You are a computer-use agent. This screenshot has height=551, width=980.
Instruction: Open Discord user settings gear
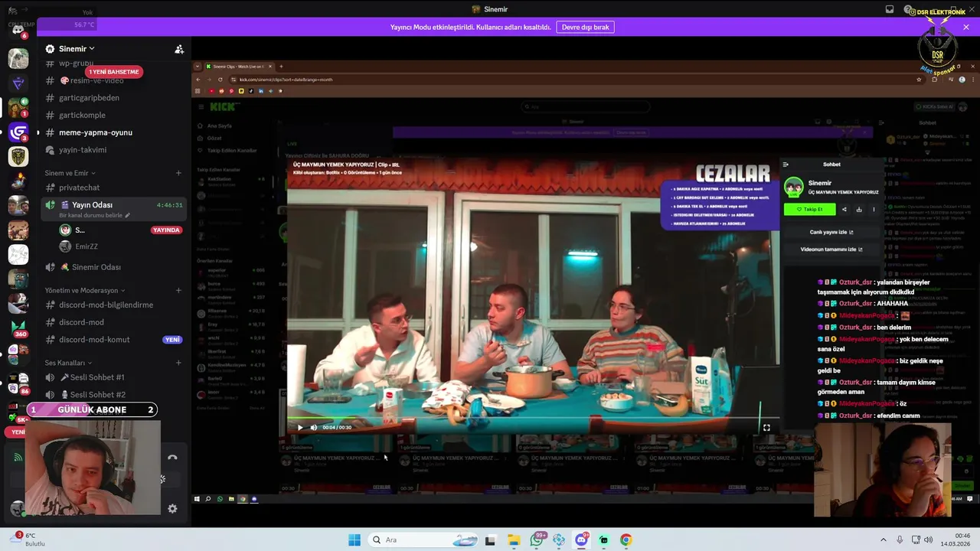[x=172, y=508]
